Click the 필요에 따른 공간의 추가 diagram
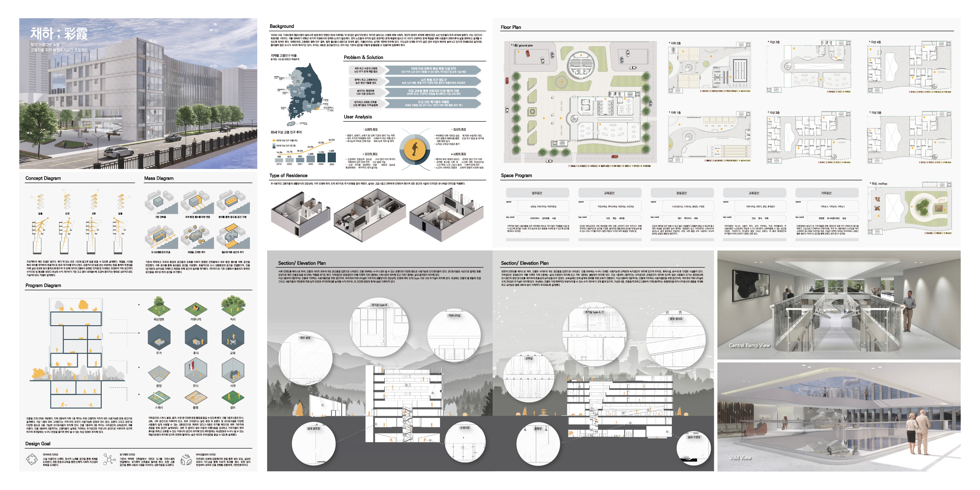 coord(233,236)
